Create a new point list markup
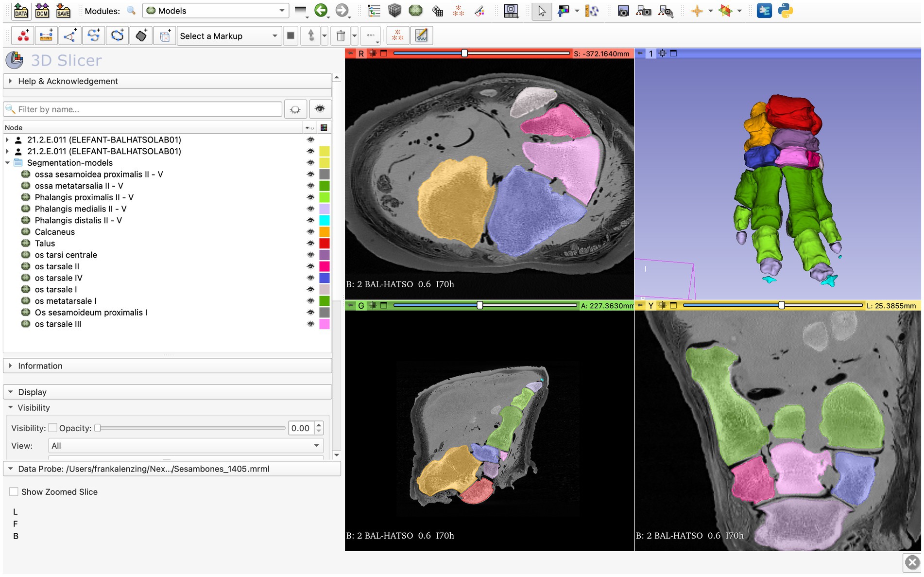 (x=23, y=35)
